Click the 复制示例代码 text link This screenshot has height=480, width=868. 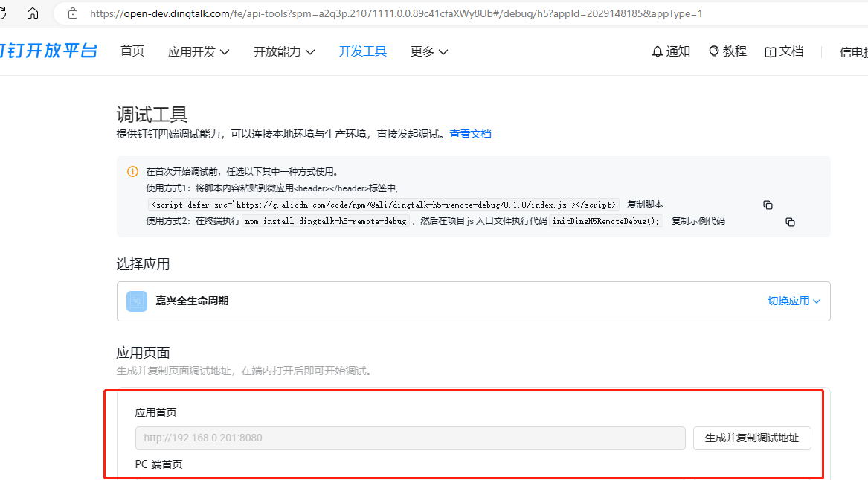(698, 221)
